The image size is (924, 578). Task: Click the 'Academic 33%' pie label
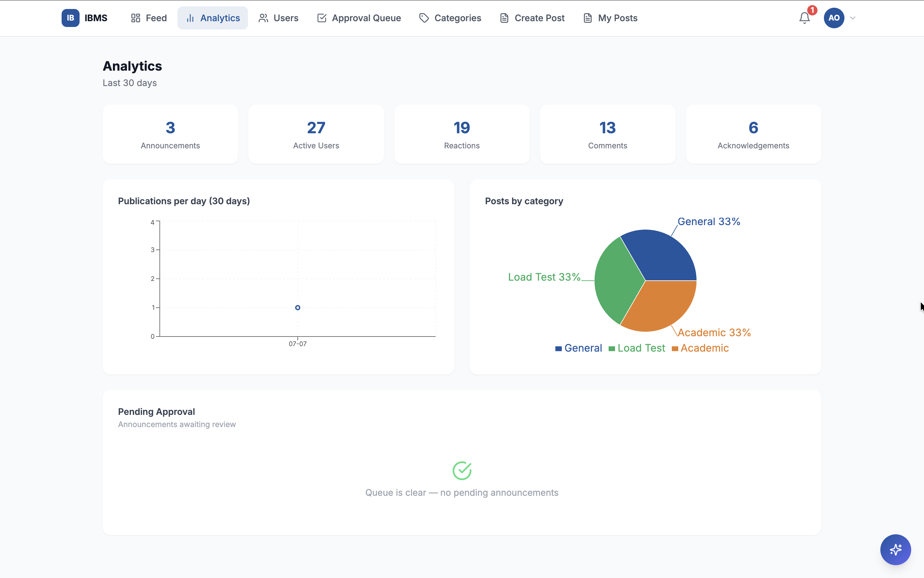pyautogui.click(x=714, y=333)
